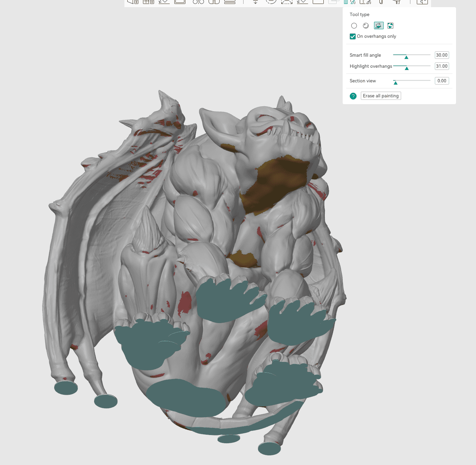This screenshot has height=465, width=476.
Task: Click the Highlight overhangs label
Action: pos(371,66)
